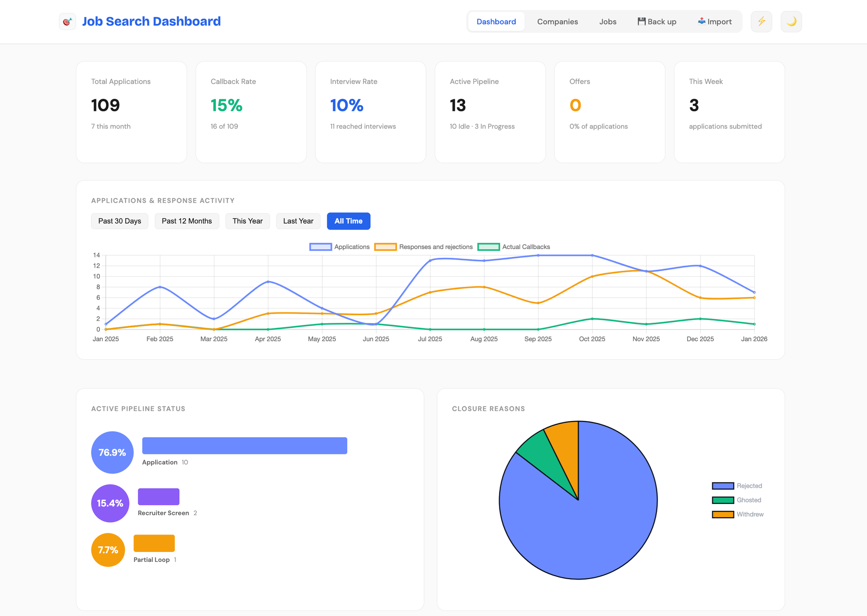Select the This Year range
Screen dimensions: 867x616
click(x=247, y=221)
